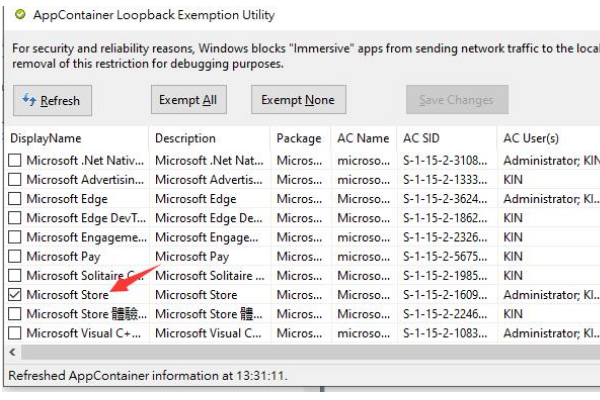The height and width of the screenshot is (400, 600).
Task: Click the green app icon in title bar
Action: pyautogui.click(x=20, y=15)
